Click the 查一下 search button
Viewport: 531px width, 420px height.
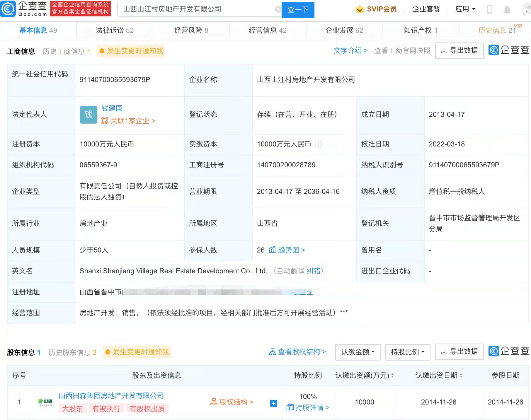tap(298, 10)
